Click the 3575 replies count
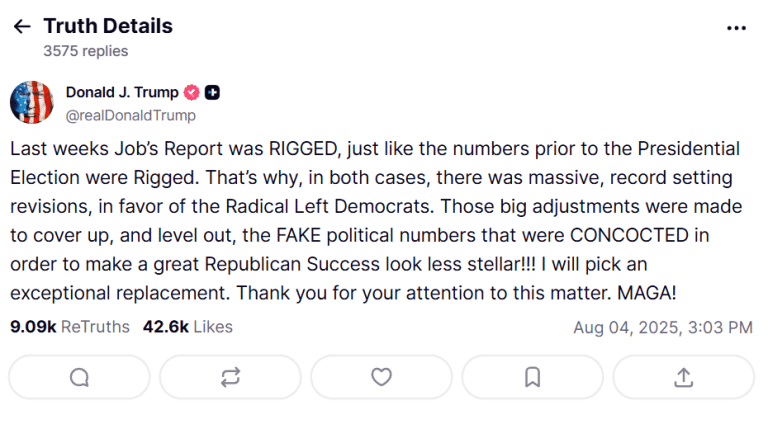The width and height of the screenshot is (768, 443). point(86,51)
